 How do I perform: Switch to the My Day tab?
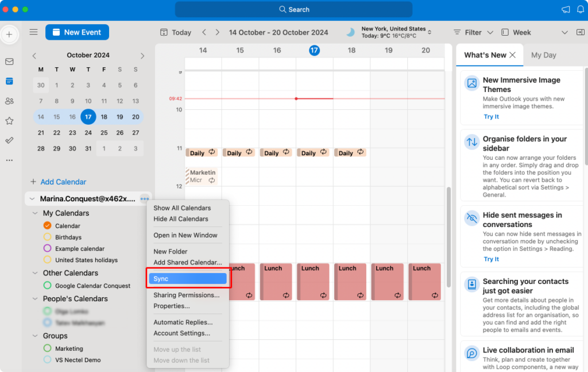(x=543, y=55)
